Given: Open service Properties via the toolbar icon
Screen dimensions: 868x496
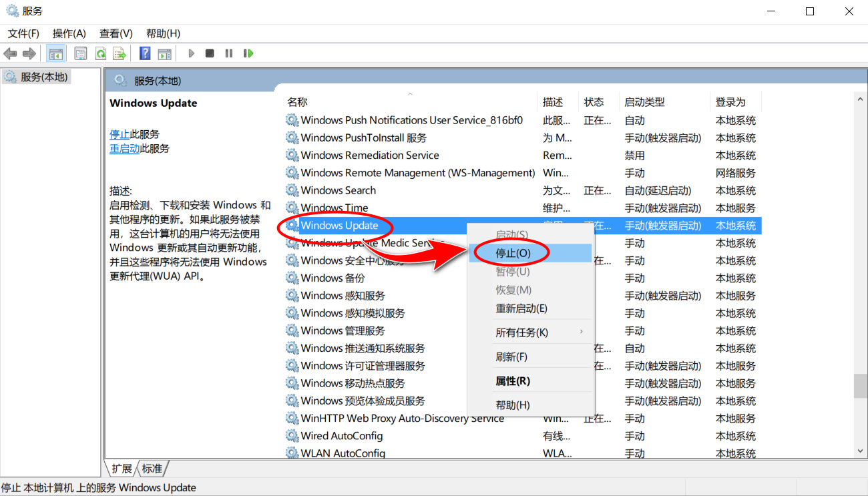Looking at the screenshot, I should coord(80,53).
